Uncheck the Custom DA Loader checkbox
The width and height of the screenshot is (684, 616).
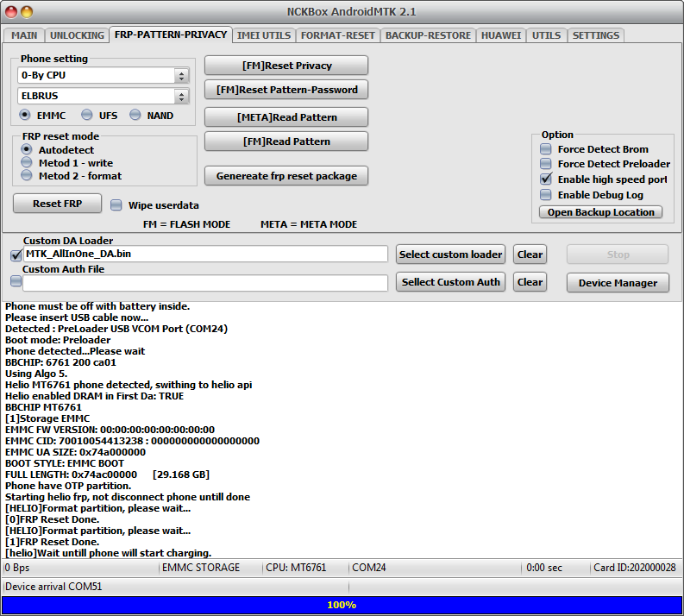pyautogui.click(x=16, y=255)
